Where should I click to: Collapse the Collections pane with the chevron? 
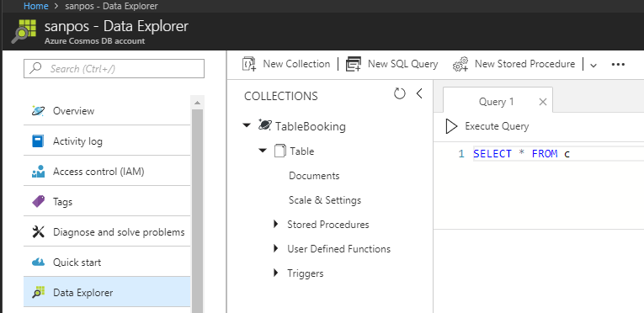click(x=419, y=93)
